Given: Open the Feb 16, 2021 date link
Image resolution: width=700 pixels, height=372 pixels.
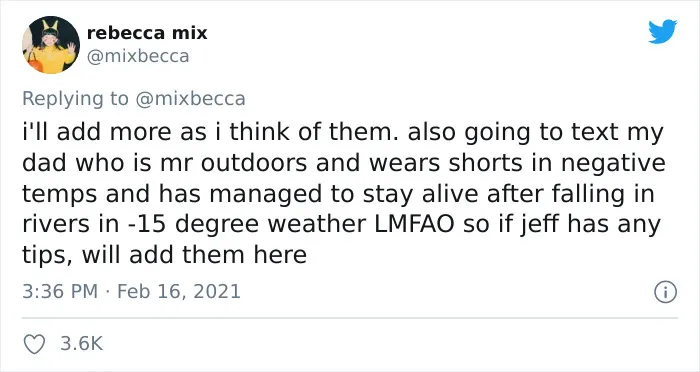Looking at the screenshot, I should 179,292.
